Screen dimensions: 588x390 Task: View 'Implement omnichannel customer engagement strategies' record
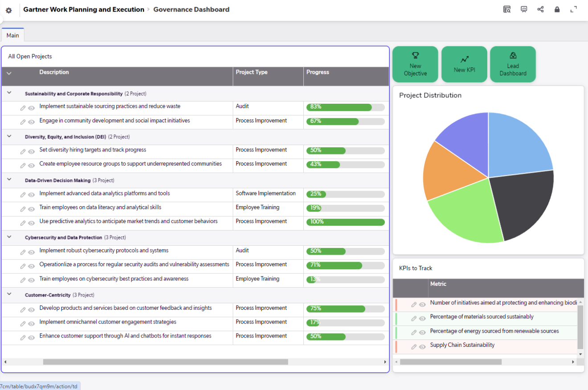coord(32,323)
